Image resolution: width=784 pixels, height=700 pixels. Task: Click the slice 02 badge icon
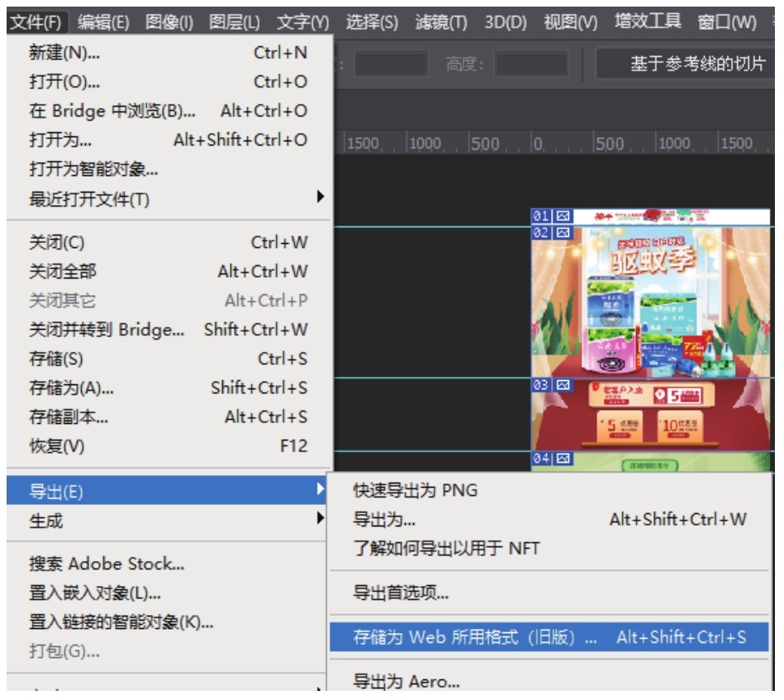pos(563,233)
